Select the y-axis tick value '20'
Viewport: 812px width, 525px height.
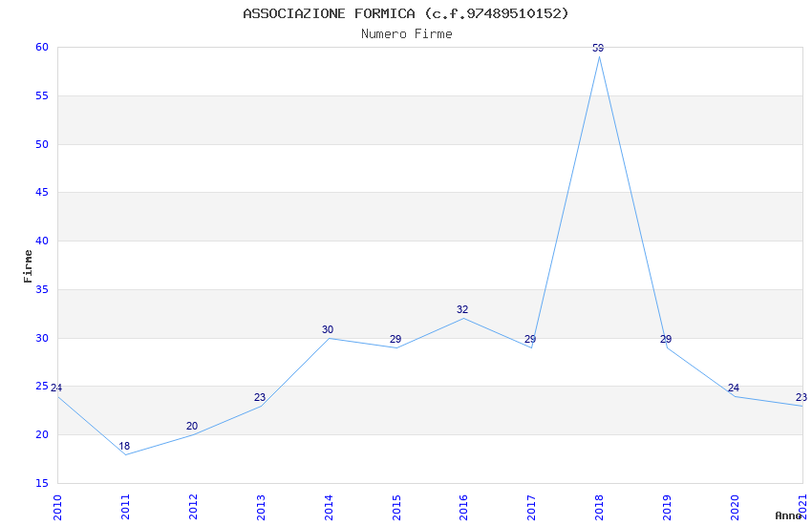pyautogui.click(x=42, y=435)
